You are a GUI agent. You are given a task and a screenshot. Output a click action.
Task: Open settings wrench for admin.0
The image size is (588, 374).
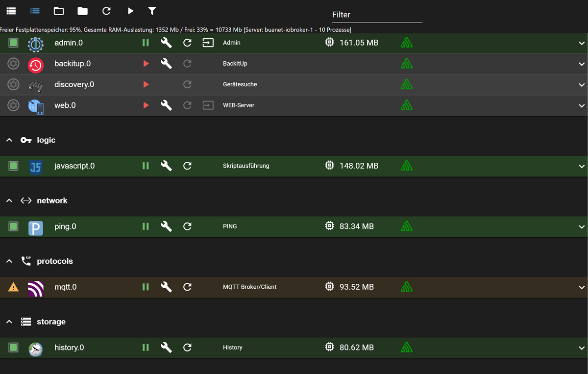167,43
